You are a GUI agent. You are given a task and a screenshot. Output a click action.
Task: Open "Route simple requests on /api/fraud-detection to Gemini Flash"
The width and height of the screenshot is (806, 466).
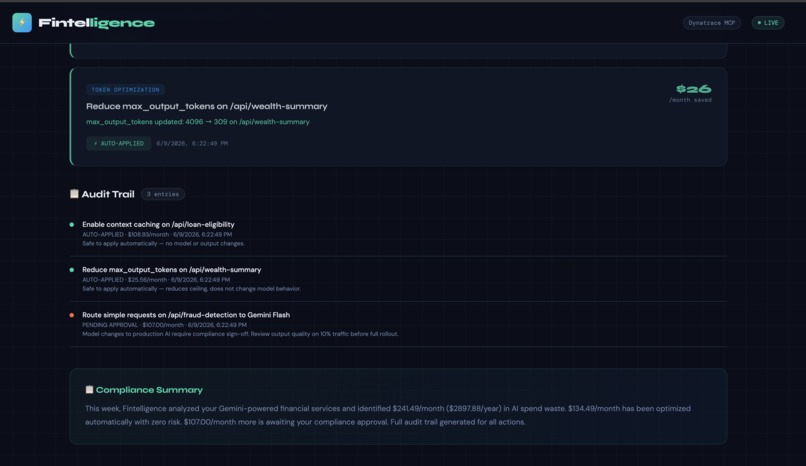186,315
